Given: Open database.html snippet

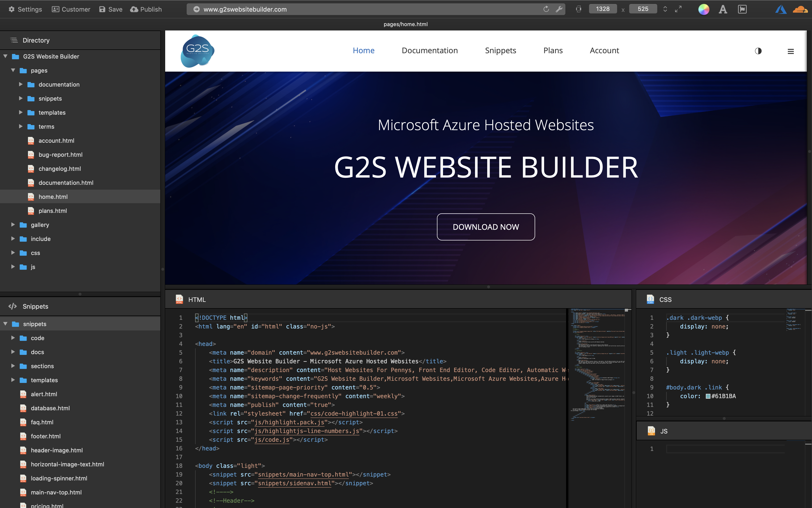Looking at the screenshot, I should (x=50, y=408).
